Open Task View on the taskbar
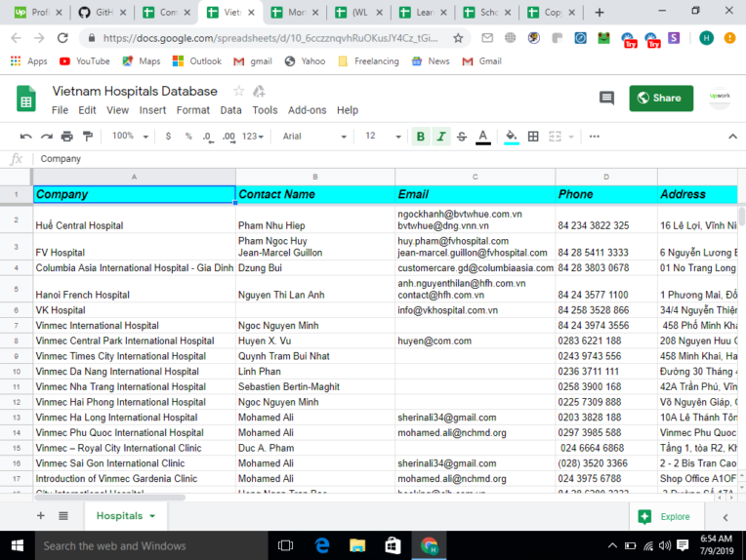This screenshot has width=746, height=560. [x=285, y=545]
